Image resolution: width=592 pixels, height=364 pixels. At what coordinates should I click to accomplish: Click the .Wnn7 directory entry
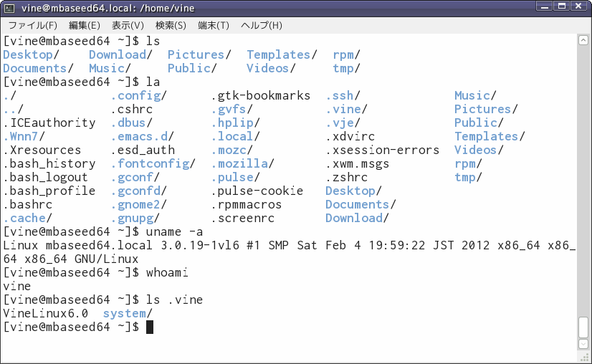24,137
